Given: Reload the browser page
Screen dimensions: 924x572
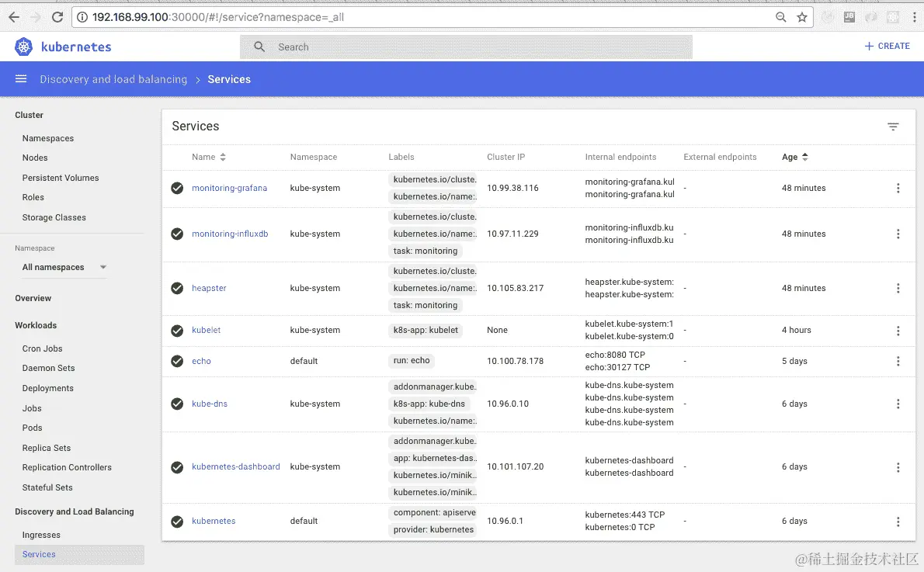Looking at the screenshot, I should (57, 17).
